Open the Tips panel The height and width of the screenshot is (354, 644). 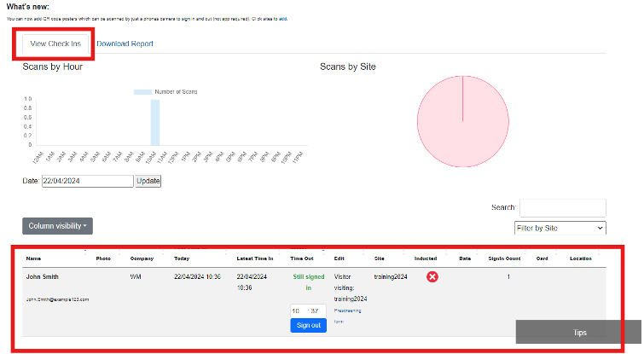(x=579, y=333)
